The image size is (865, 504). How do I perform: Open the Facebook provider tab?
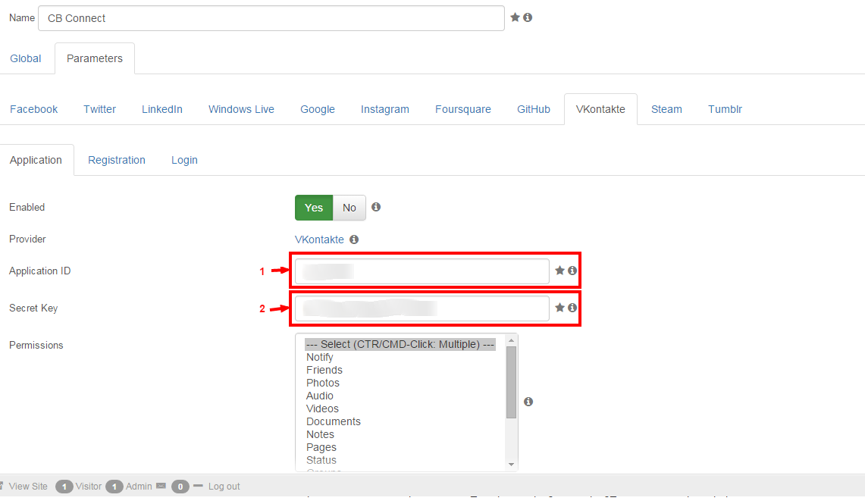(33, 109)
